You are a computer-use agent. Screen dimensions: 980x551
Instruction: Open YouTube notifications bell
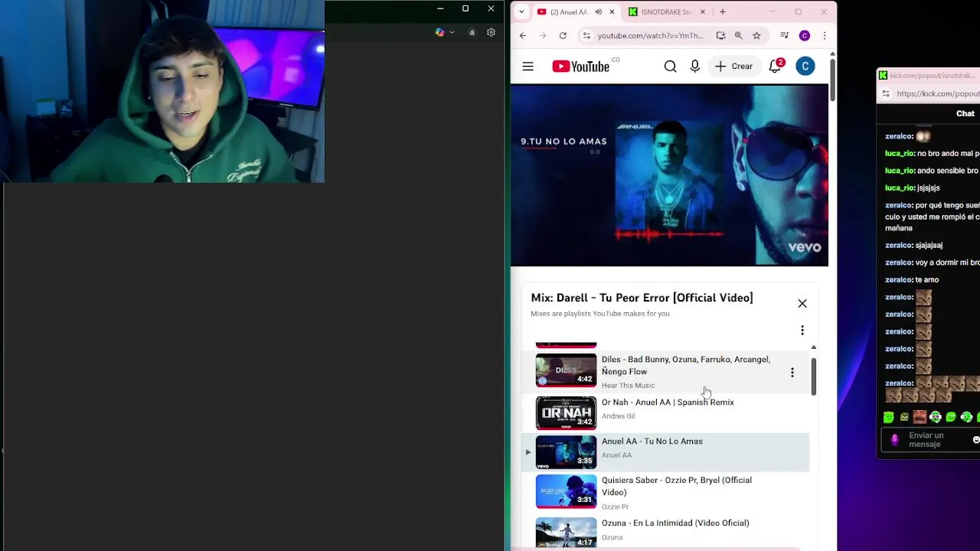775,67
